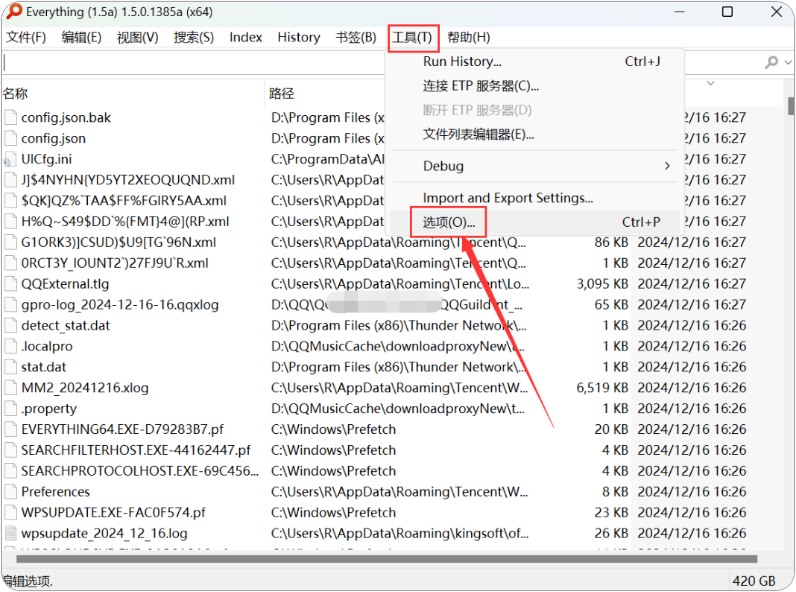This screenshot has height=592, width=796.
Task: Open the 文件(F) menu
Action: click(x=26, y=38)
